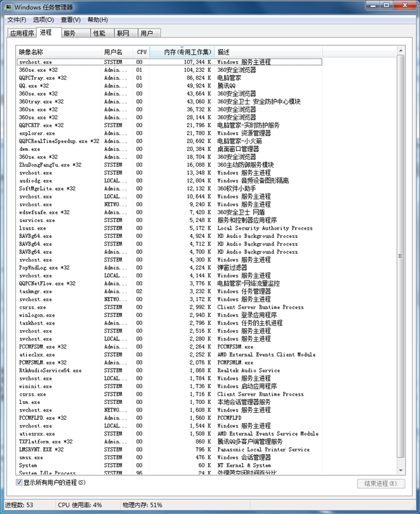Select the wininit.exe process
The height and width of the screenshot is (514, 420).
pos(169,386)
